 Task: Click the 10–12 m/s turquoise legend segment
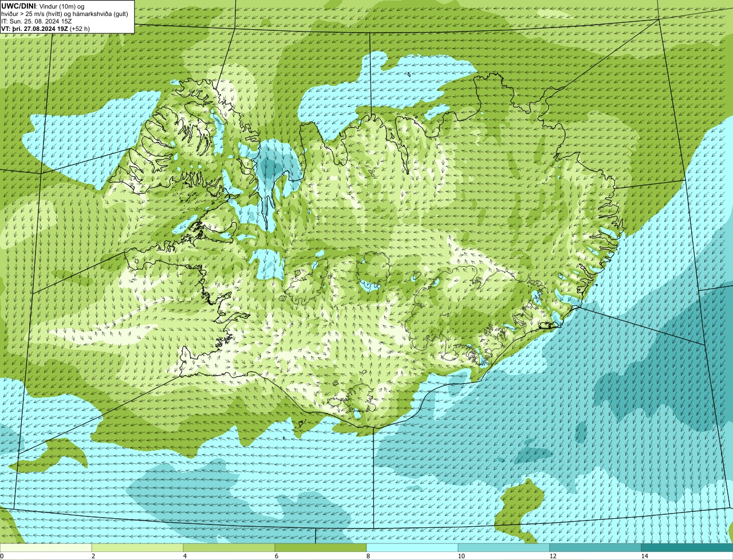[x=504, y=547]
